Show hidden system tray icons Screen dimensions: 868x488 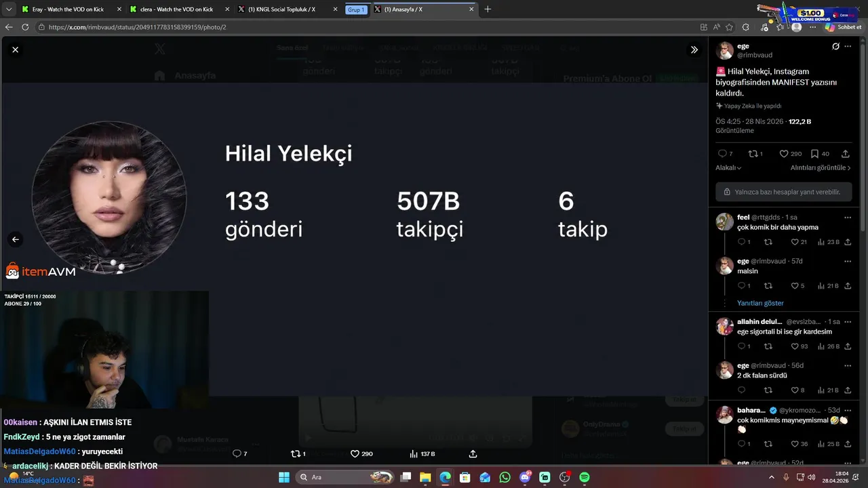771,477
